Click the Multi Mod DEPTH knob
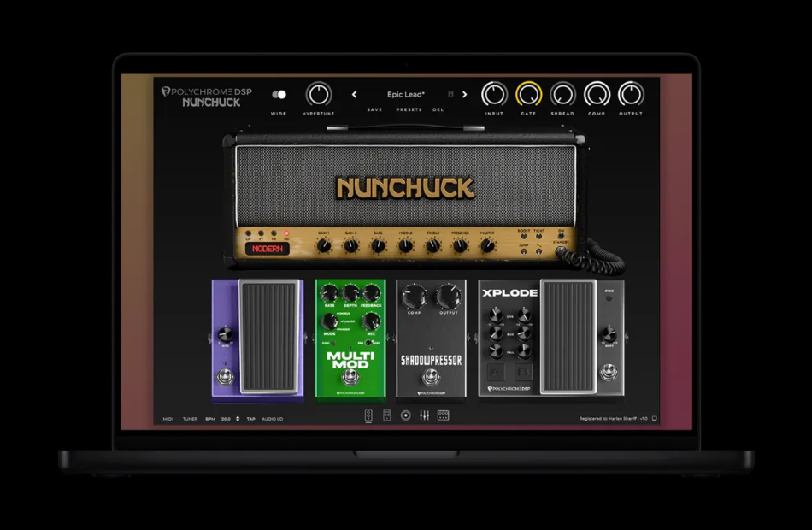This screenshot has width=812, height=530. point(350,293)
